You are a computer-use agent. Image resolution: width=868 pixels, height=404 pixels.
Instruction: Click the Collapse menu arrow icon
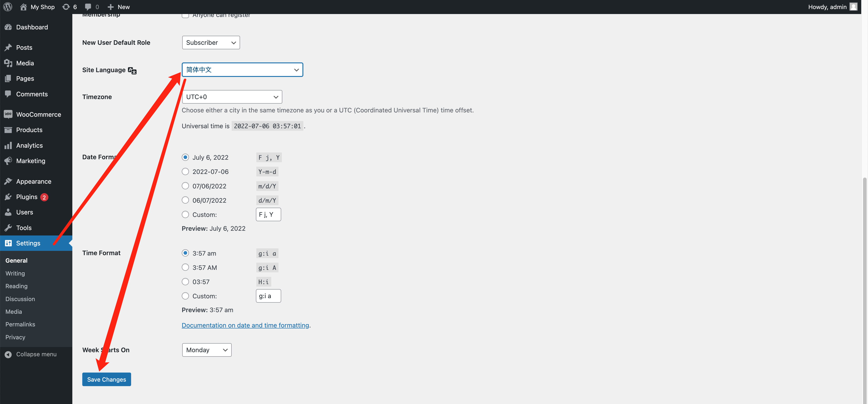pos(8,354)
